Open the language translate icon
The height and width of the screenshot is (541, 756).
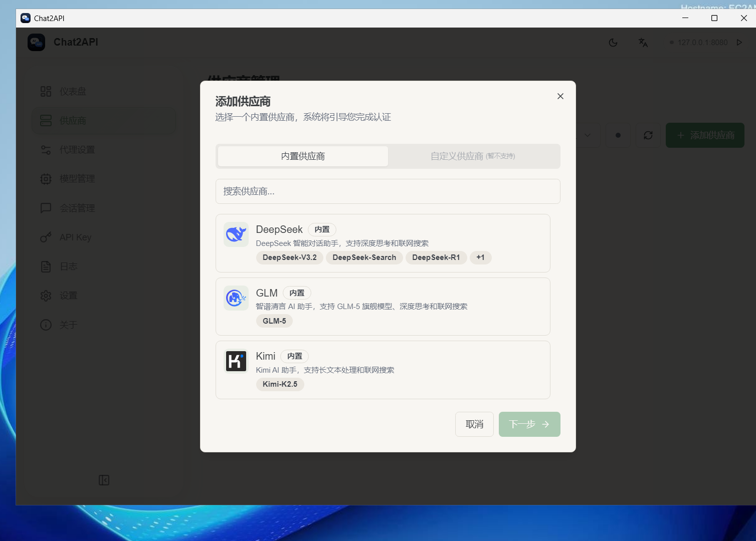point(643,43)
